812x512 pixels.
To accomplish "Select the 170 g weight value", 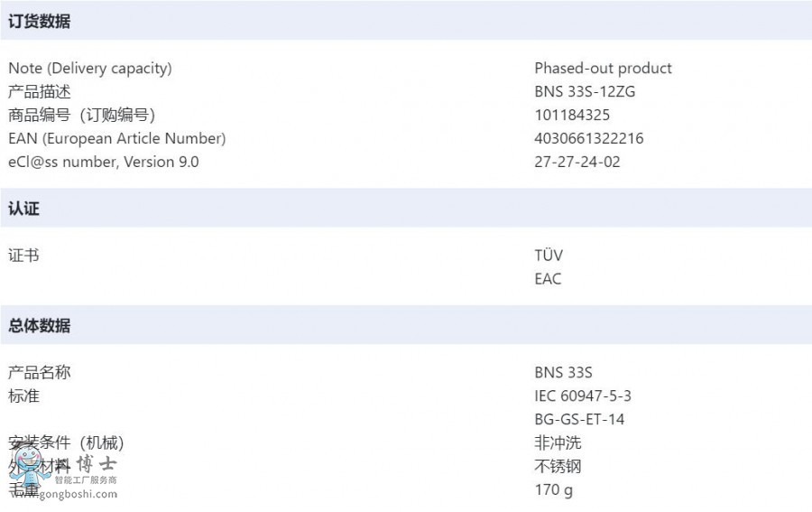I will 554,489.
